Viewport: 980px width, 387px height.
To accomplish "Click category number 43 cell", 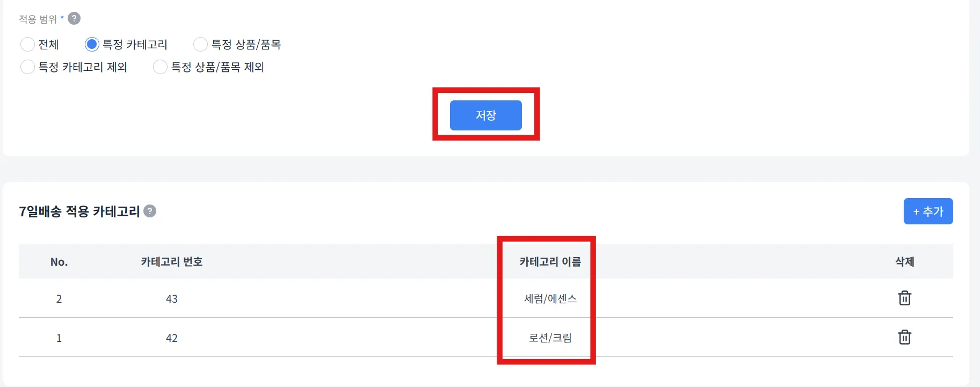I will point(172,299).
